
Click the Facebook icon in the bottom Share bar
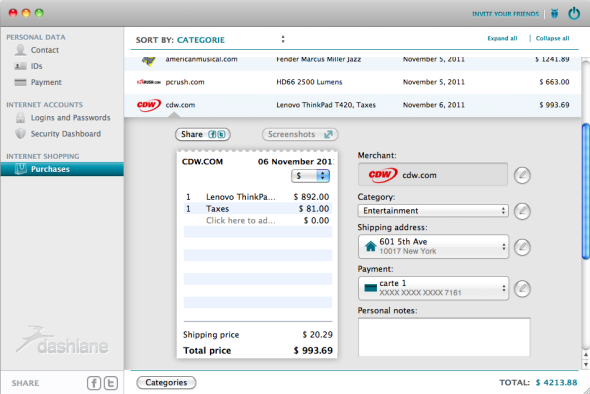pos(94,383)
